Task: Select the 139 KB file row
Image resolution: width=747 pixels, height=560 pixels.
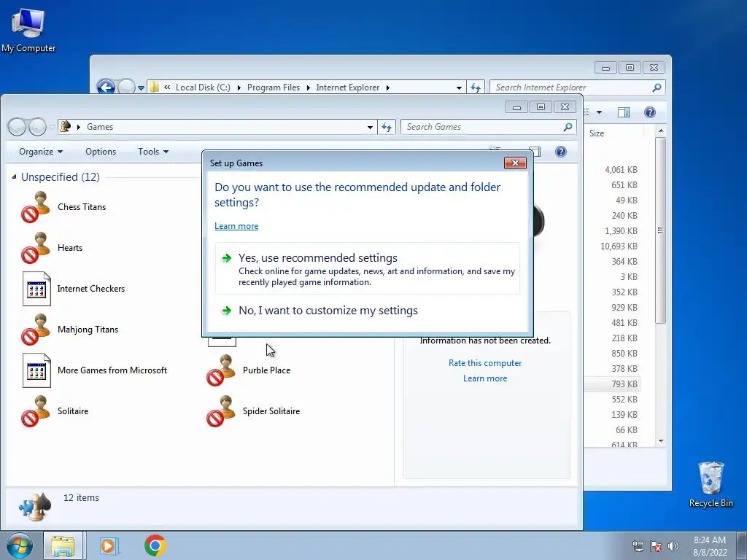Action: click(612, 415)
